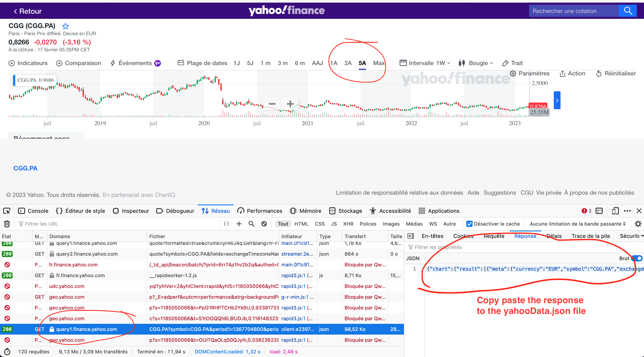Clear network requests with trash icon
This screenshot has width=644, height=357.
pos(7,224)
